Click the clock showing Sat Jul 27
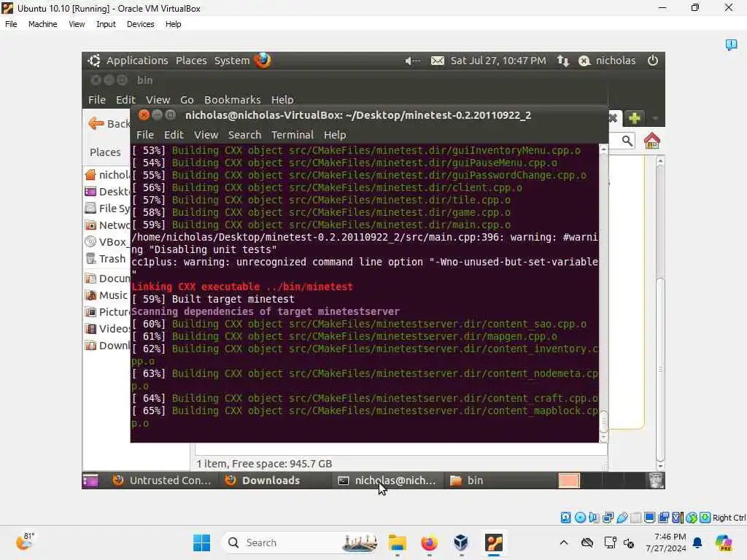 [x=498, y=61]
